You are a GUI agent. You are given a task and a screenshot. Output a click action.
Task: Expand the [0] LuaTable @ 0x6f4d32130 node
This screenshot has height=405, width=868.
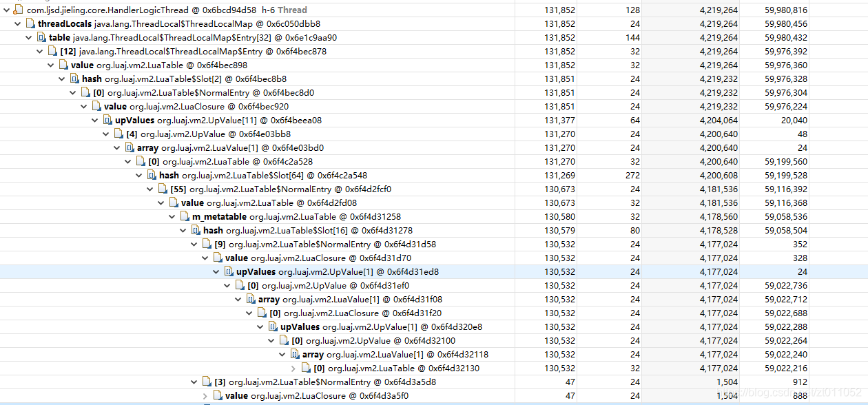293,368
